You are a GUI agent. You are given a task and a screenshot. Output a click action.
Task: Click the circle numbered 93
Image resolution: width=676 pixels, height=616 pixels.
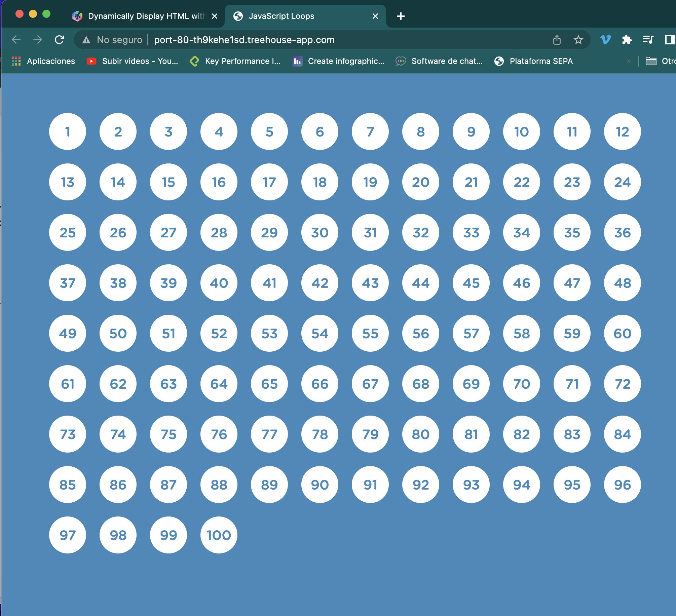(x=471, y=485)
